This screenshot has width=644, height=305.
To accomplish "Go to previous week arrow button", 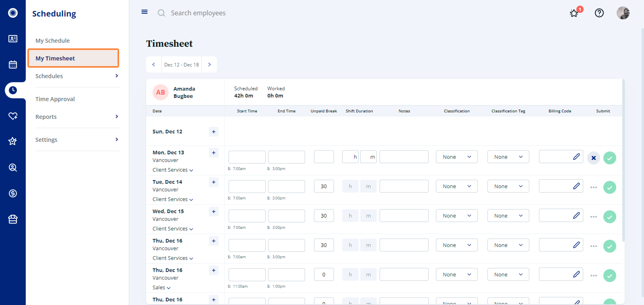I will point(154,64).
